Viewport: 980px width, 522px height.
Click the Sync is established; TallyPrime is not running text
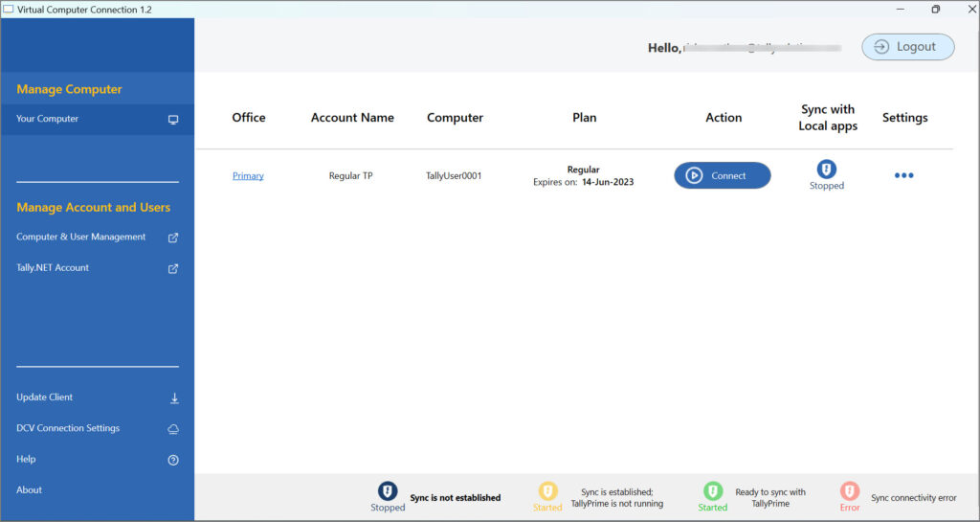pyautogui.click(x=617, y=498)
